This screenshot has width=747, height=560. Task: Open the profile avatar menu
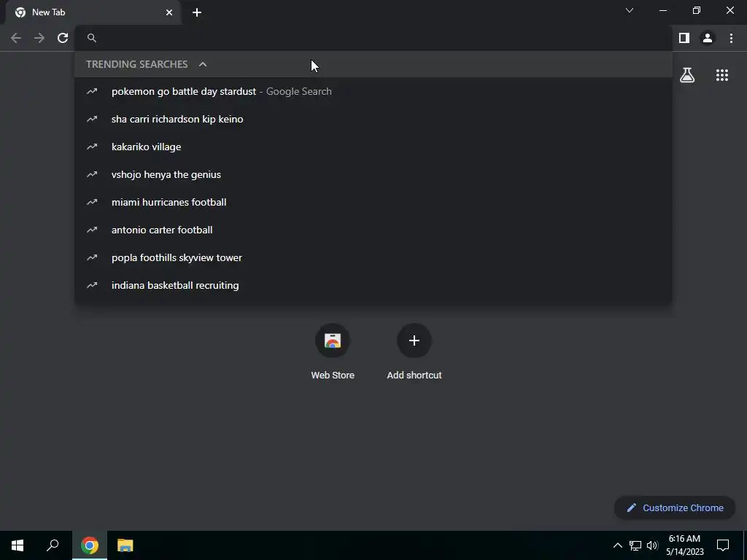click(708, 38)
